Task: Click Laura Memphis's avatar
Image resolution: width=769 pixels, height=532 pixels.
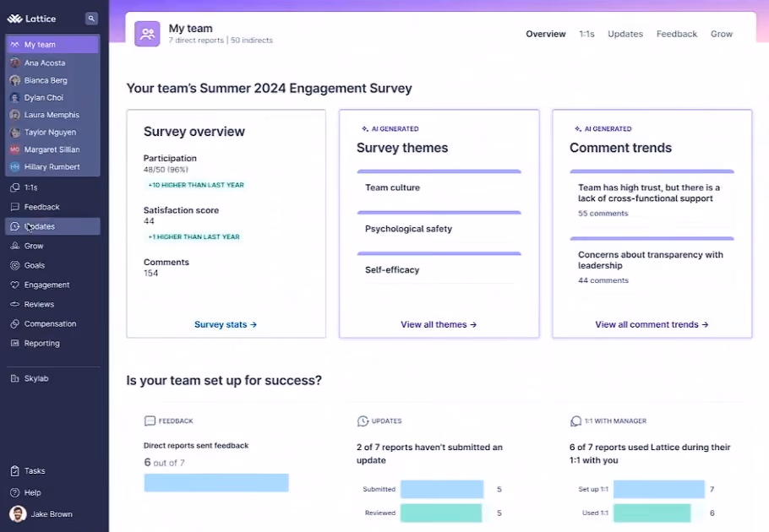Action: [15, 115]
